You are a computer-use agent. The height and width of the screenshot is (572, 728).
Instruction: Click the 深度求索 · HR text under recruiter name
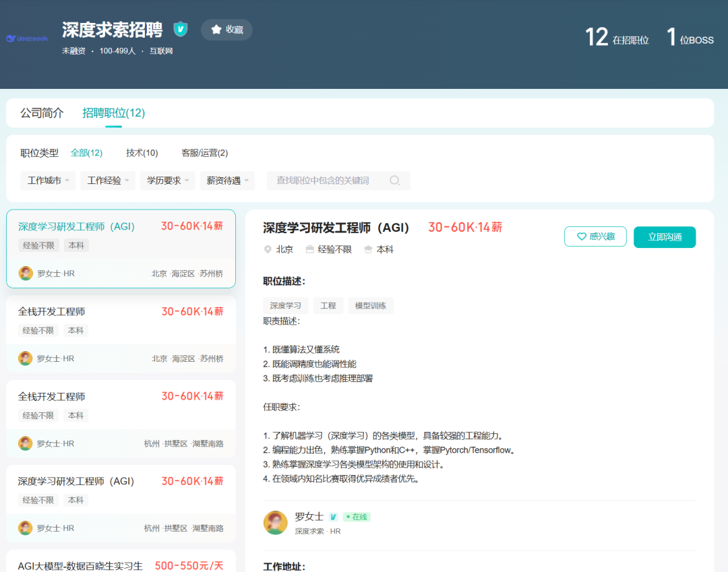pyautogui.click(x=317, y=531)
